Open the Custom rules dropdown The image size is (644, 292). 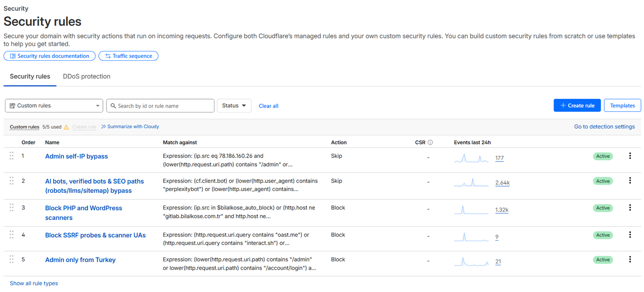(x=54, y=106)
